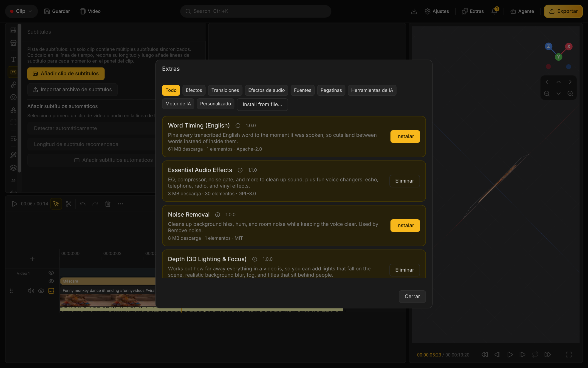Click the green Y axis gizmo handle
The height and width of the screenshot is (368, 588).
558,57
